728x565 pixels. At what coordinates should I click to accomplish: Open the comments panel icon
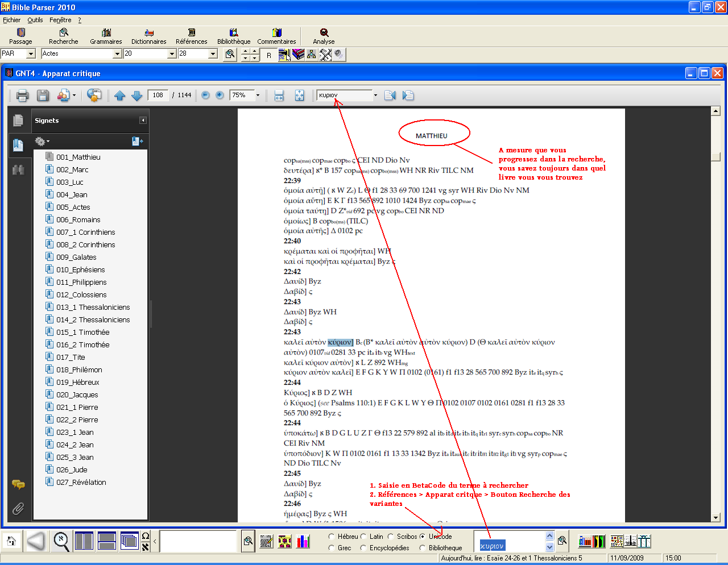18,484
